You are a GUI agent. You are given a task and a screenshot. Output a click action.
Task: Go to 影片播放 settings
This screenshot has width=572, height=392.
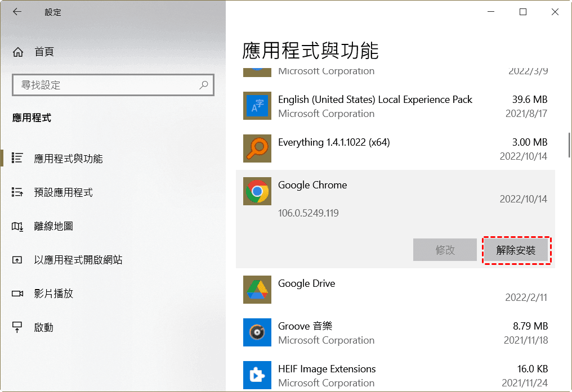pyautogui.click(x=53, y=294)
